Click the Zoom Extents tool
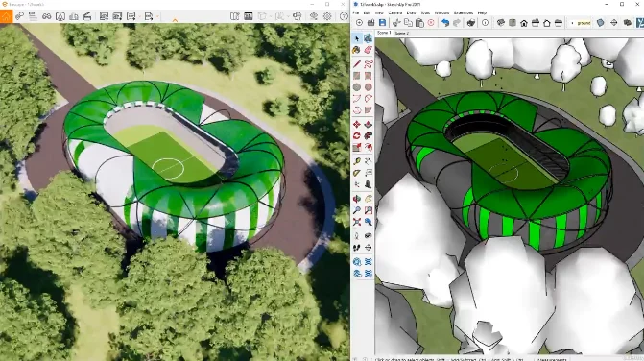The image size is (644, 361). tap(356, 222)
